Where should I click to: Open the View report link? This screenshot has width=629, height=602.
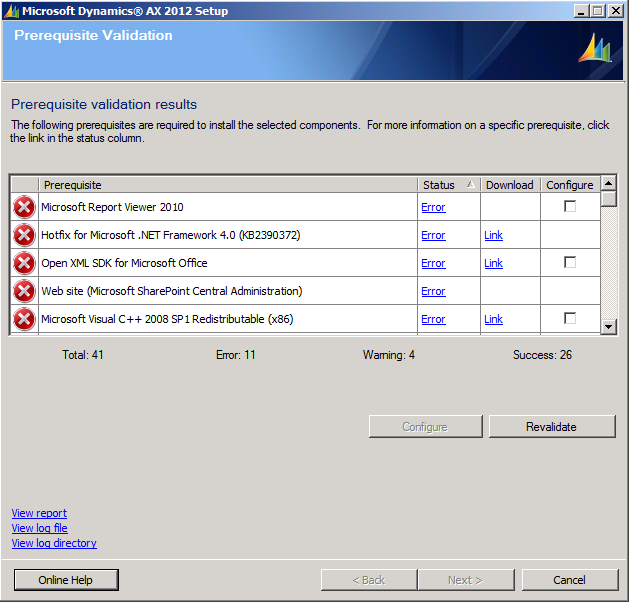[39, 513]
